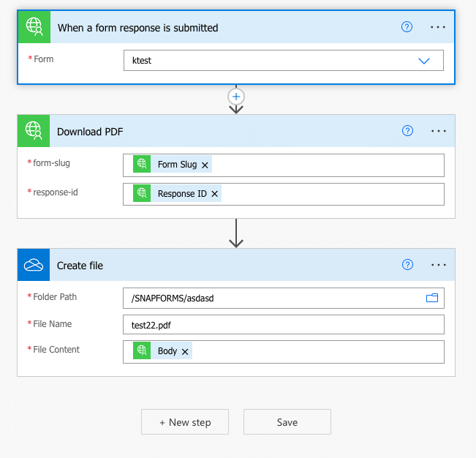Save the flow with the Save button
Viewport: 476px width, 458px height.
pos(287,422)
